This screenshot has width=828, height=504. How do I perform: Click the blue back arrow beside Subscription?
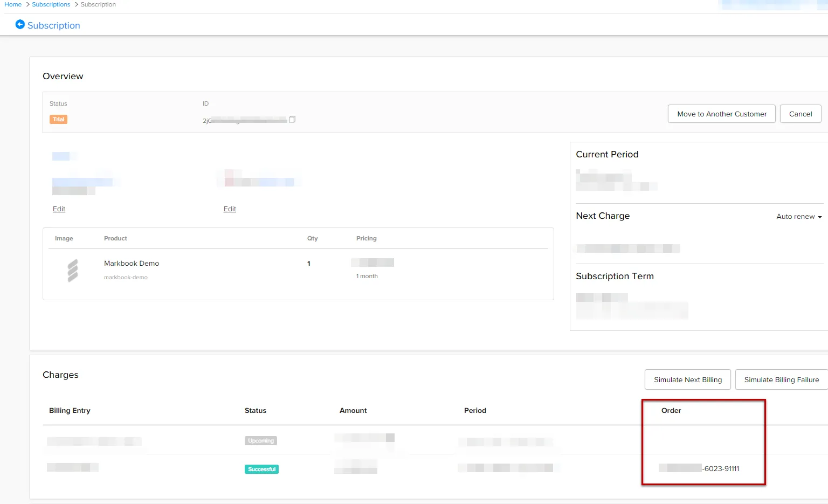tap(20, 25)
